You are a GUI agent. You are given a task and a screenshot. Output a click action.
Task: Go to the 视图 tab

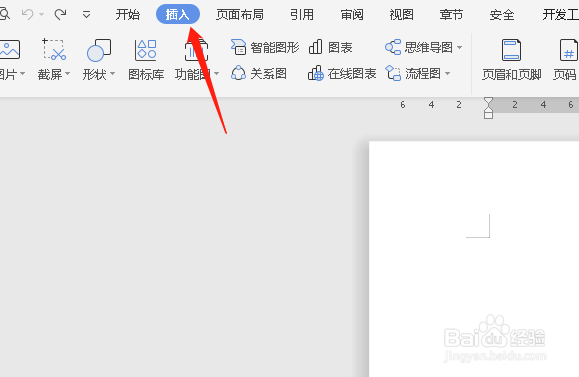402,15
